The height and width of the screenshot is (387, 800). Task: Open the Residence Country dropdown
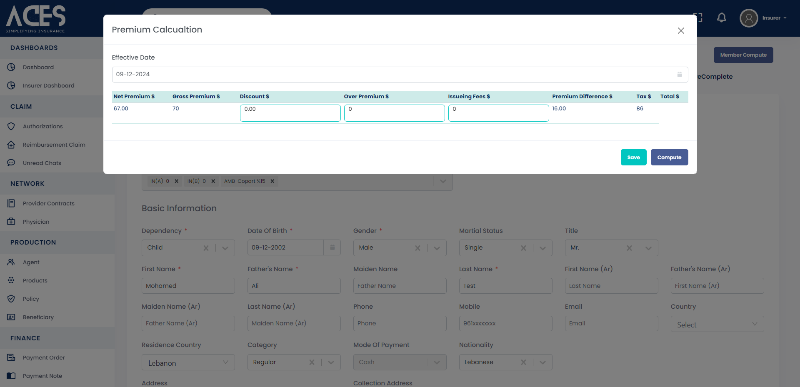188,363
